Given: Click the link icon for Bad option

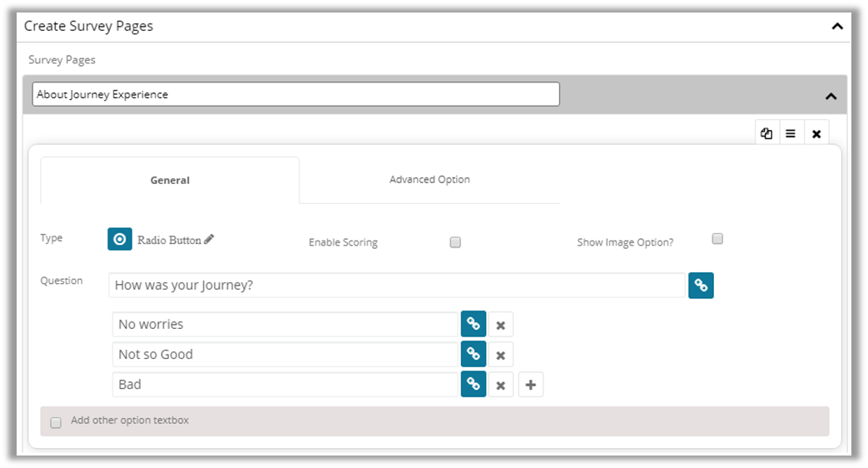Looking at the screenshot, I should (474, 384).
